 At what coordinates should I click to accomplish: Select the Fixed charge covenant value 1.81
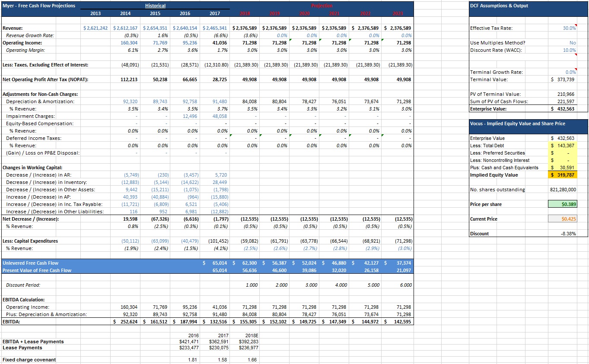tap(194, 360)
